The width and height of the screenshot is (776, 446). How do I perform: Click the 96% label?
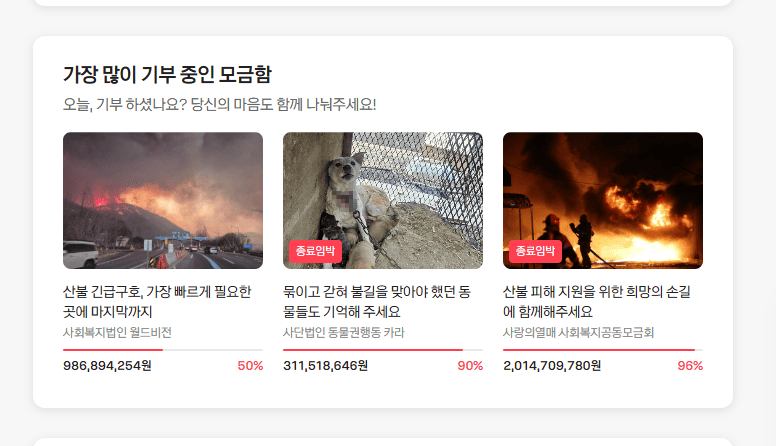pos(690,366)
